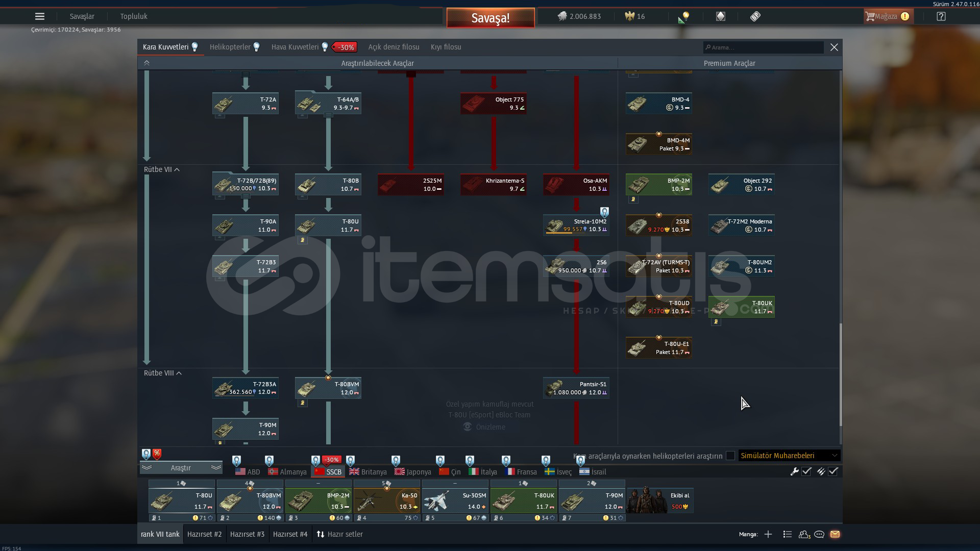Open the card-shaped workshop icon in top bar
Screen dimensions: 980x551
720,16
